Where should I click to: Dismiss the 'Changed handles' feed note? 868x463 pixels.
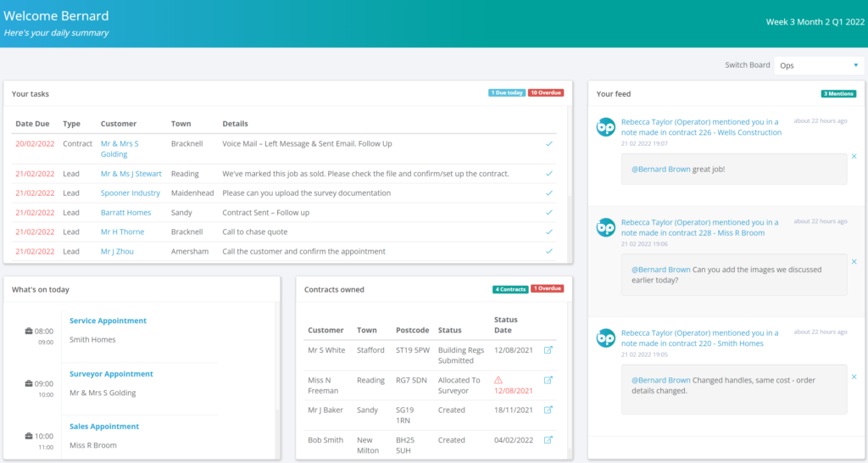[x=854, y=377]
